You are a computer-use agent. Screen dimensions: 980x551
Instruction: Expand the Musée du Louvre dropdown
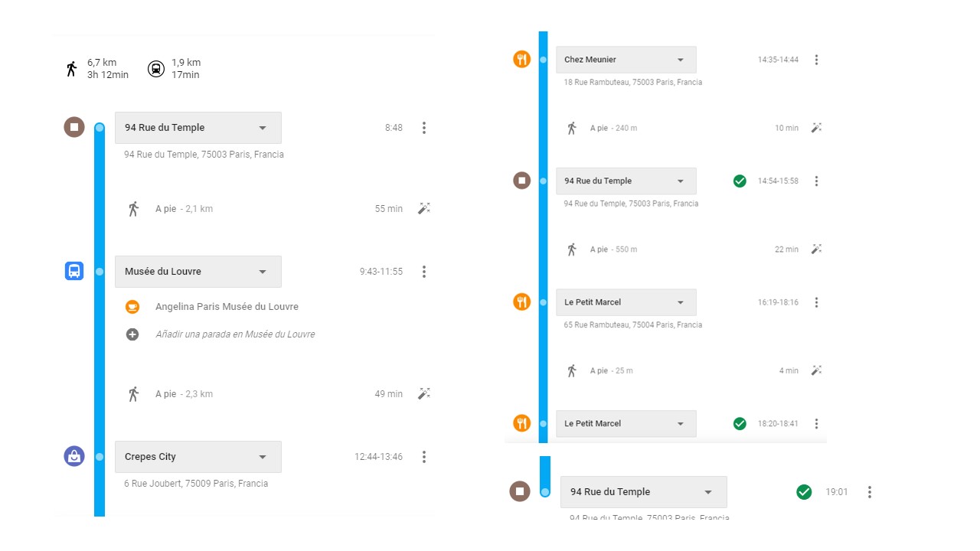point(198,272)
